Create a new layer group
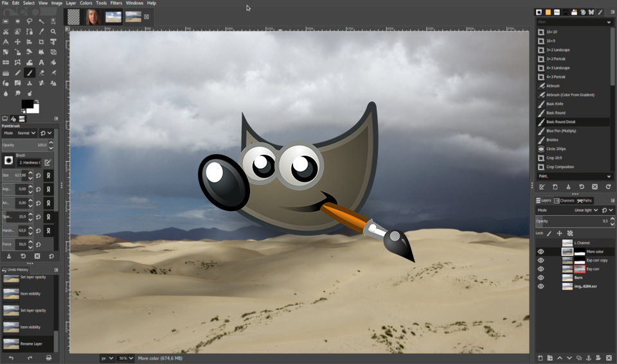The height and width of the screenshot is (364, 617). click(550, 358)
